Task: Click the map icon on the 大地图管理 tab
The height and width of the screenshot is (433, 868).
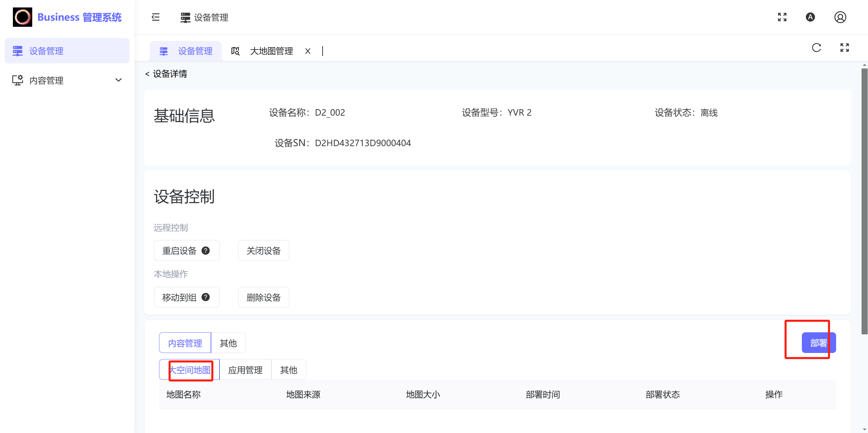Action: click(235, 51)
